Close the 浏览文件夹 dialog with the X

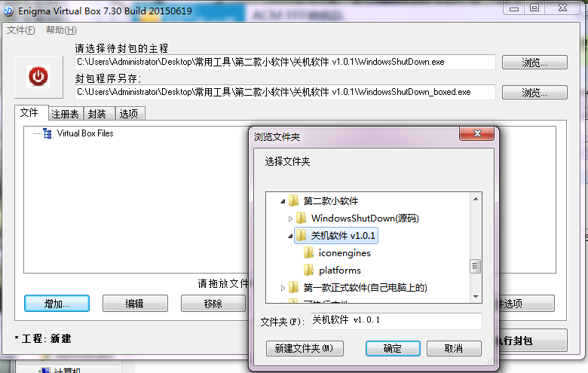click(x=476, y=133)
